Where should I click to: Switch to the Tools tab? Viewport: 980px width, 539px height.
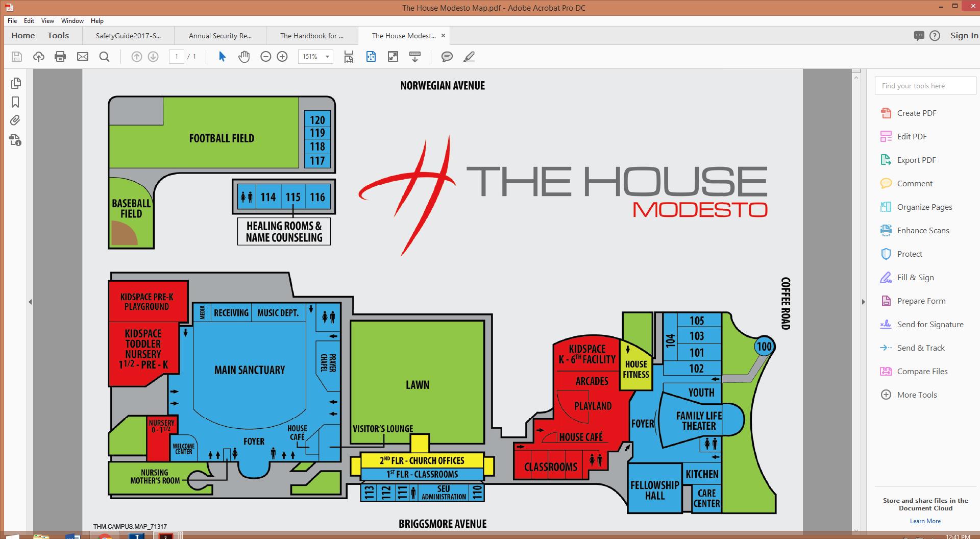point(58,36)
